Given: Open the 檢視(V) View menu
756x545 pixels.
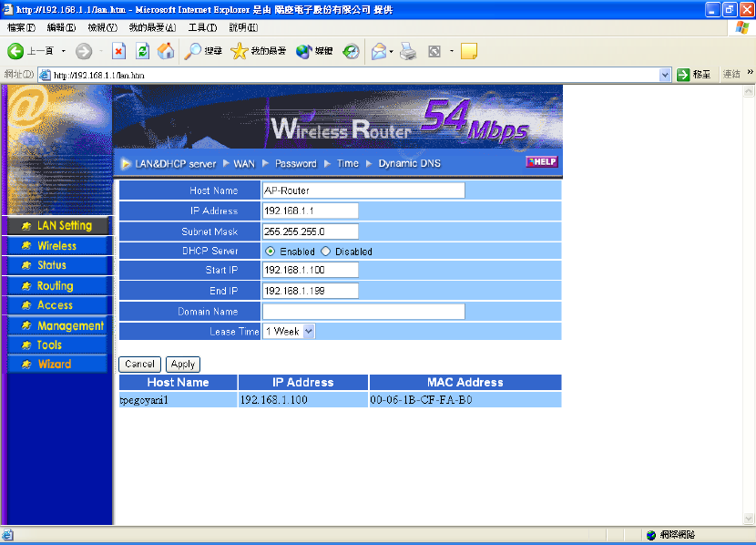Looking at the screenshot, I should [x=103, y=27].
